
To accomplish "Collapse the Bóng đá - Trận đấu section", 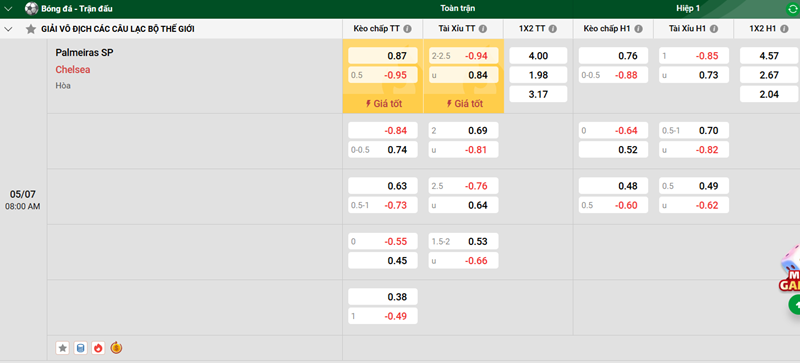I will pos(8,9).
